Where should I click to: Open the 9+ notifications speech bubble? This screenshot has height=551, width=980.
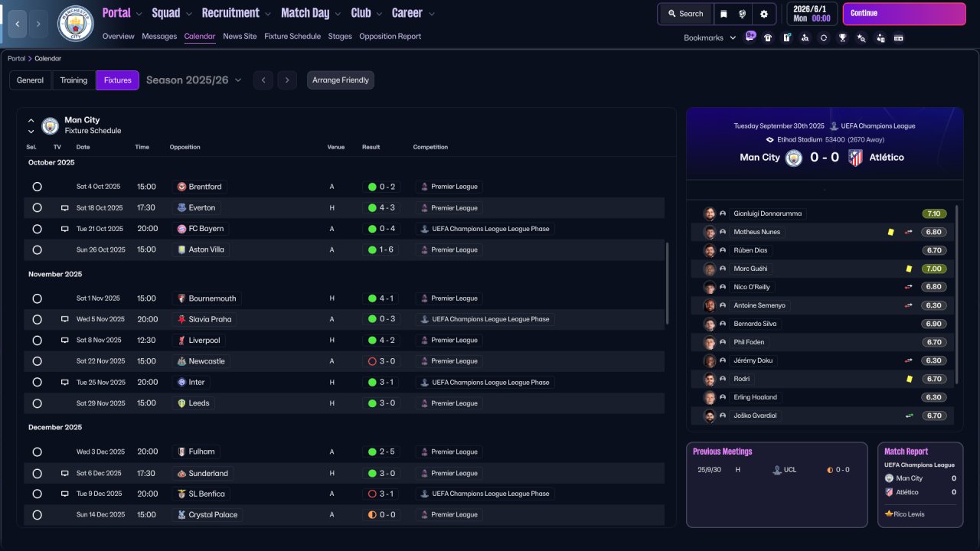tap(750, 37)
